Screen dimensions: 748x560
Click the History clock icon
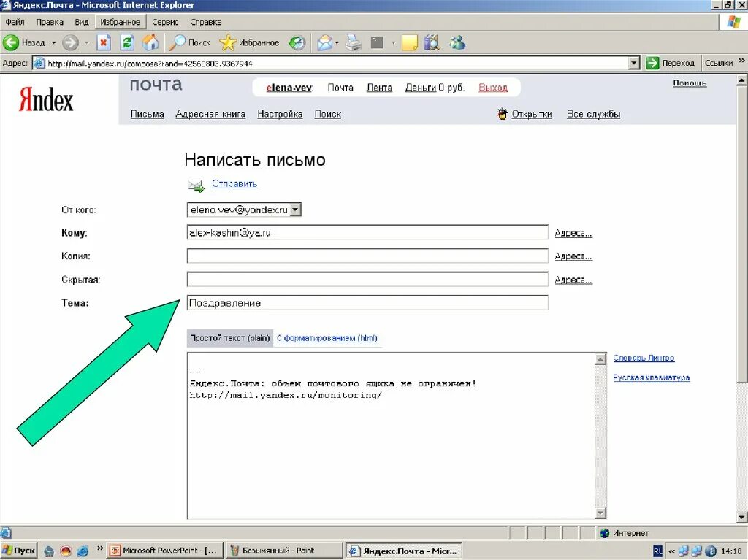pyautogui.click(x=297, y=43)
